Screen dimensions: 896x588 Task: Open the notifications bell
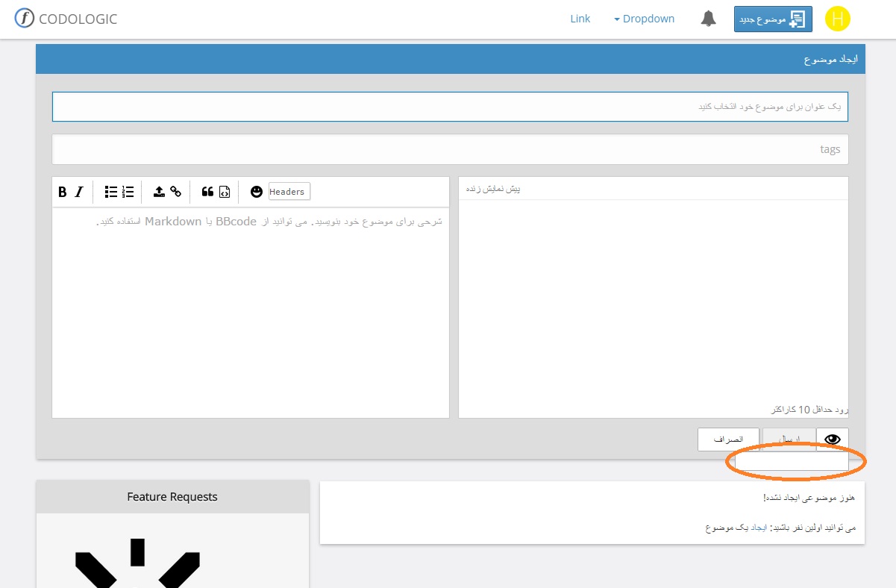point(709,19)
